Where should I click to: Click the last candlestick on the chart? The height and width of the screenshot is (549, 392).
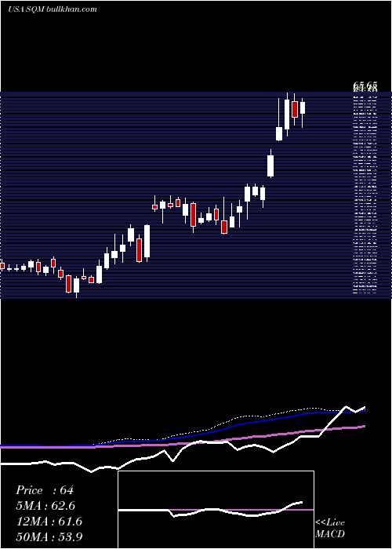(303, 108)
